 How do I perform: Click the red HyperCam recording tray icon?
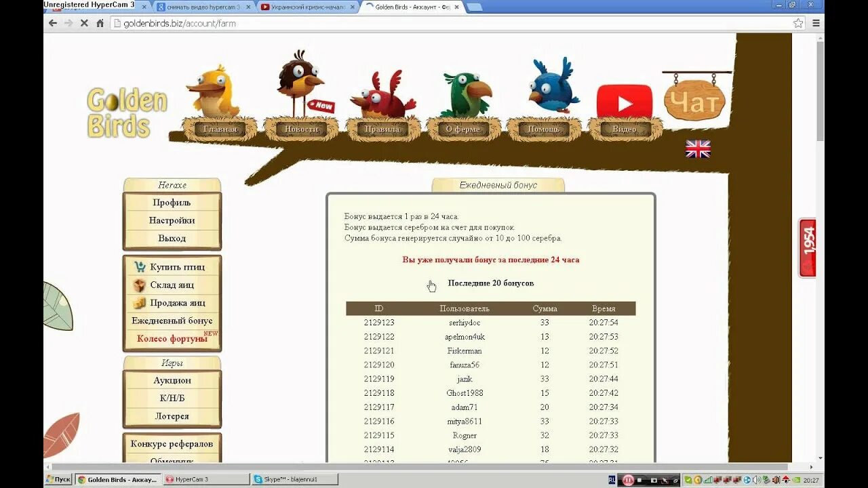(x=628, y=480)
